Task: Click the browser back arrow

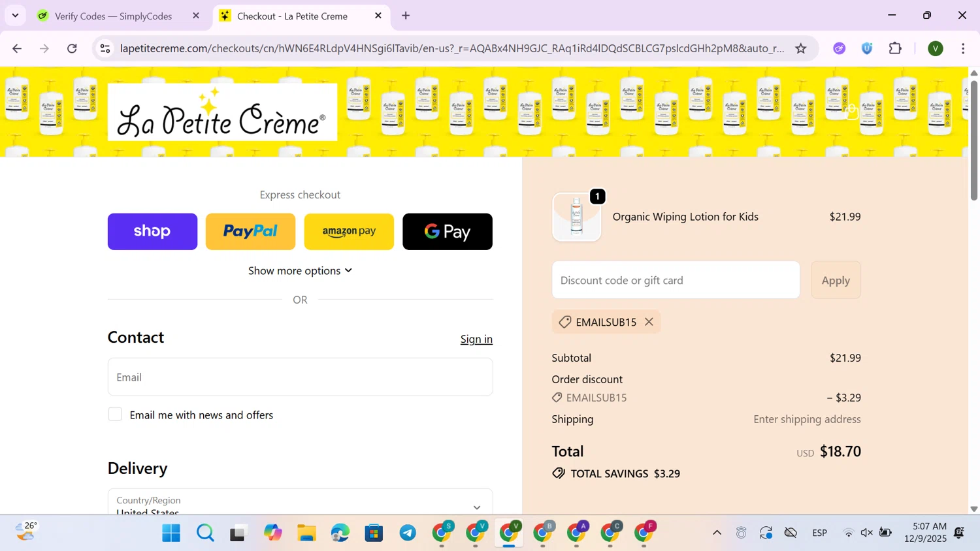Action: coord(17,48)
